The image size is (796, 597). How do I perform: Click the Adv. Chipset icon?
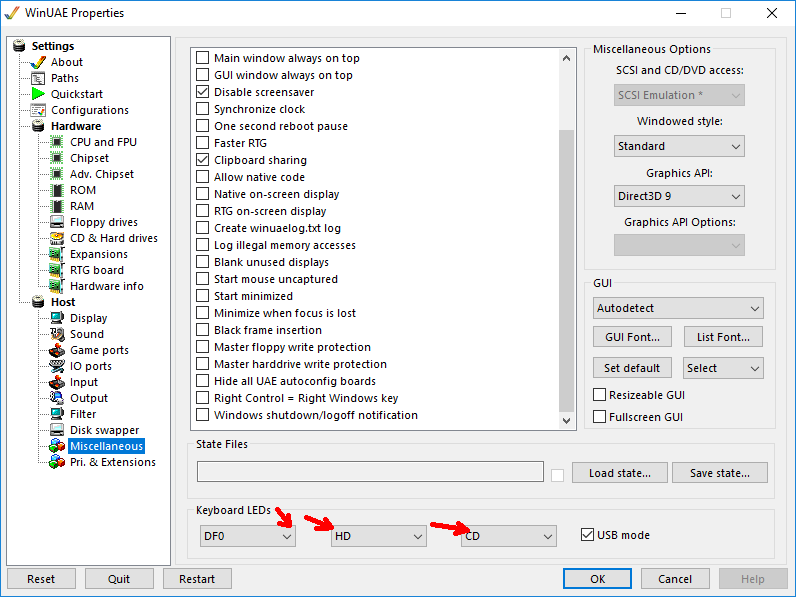click(57, 174)
